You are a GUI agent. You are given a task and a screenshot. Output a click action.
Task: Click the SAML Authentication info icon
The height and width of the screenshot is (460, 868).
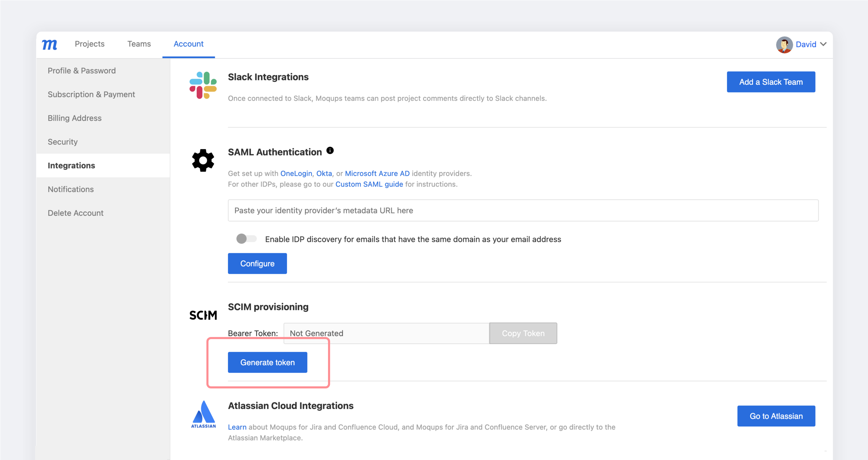[330, 150]
